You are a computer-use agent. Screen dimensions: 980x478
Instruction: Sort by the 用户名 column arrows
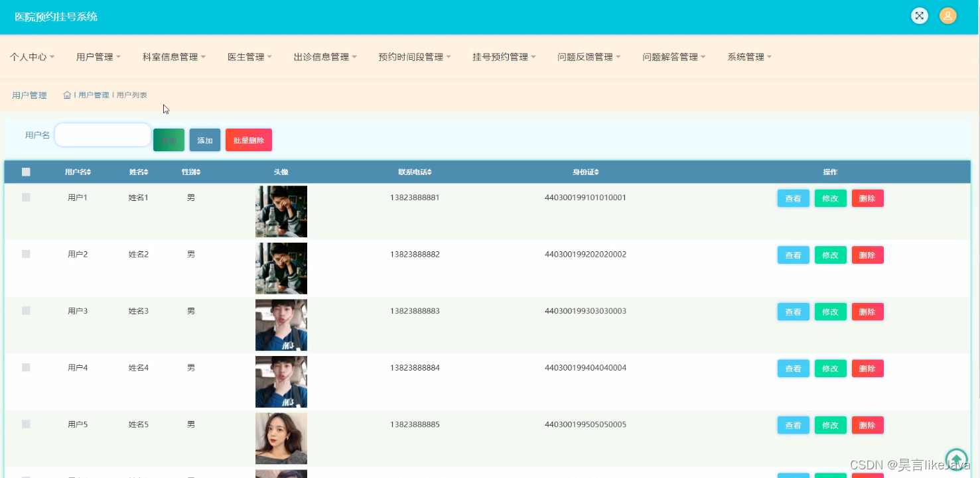coord(89,172)
